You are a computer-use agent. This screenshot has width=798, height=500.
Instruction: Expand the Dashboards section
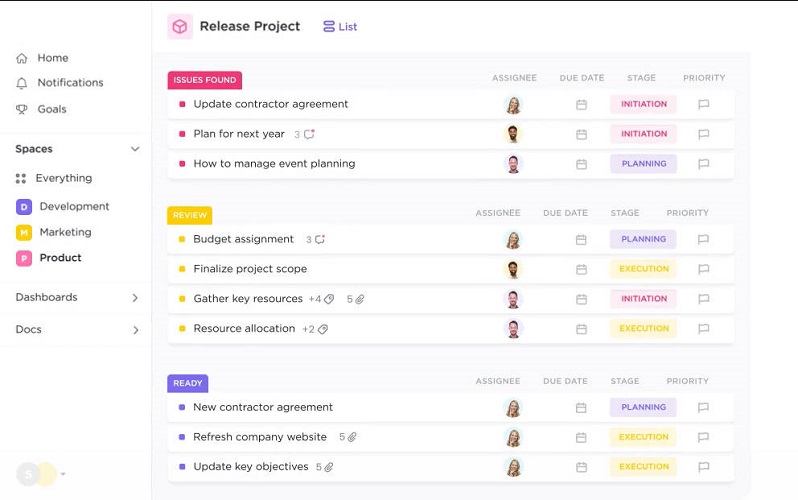tap(77, 297)
